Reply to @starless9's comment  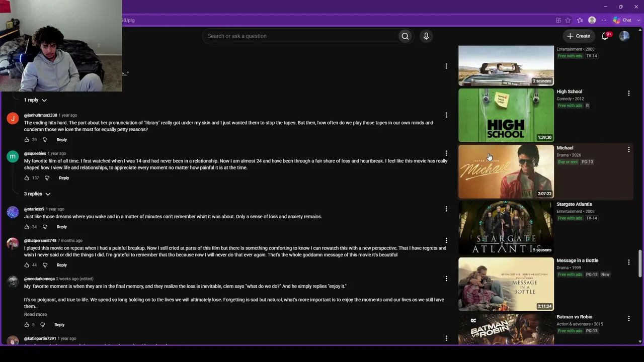61,227
